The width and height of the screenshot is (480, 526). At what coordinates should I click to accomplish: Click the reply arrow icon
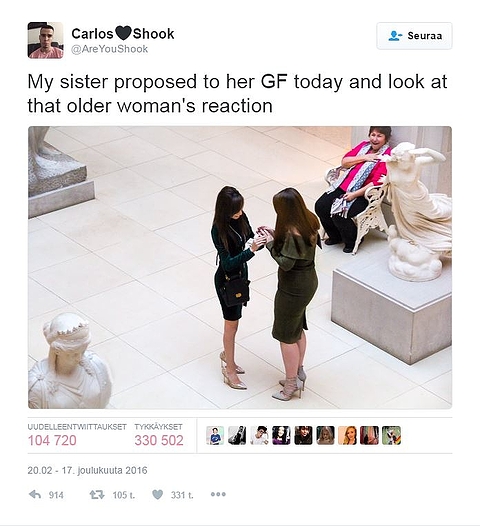35,494
